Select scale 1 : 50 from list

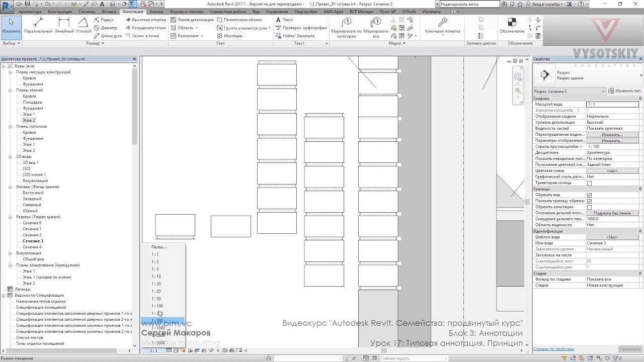[156, 299]
